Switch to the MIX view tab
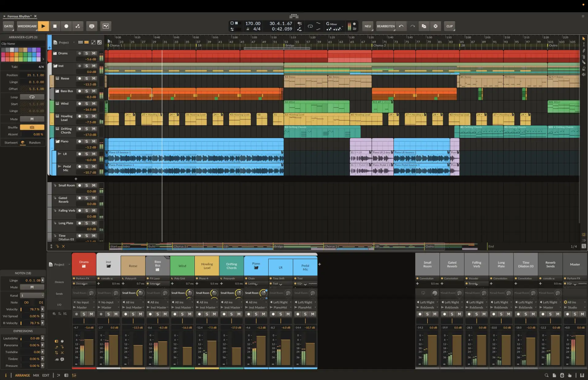588x380 pixels. pos(36,375)
